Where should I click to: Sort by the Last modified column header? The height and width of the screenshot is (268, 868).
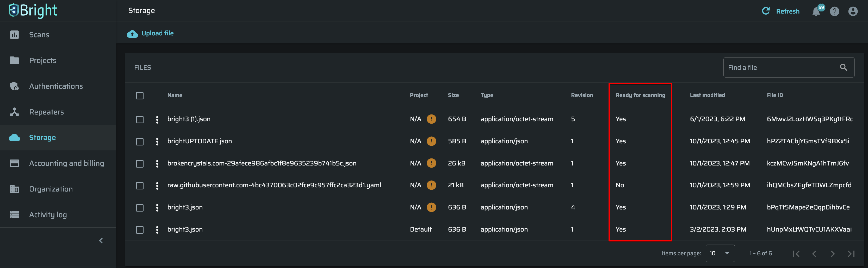click(707, 95)
